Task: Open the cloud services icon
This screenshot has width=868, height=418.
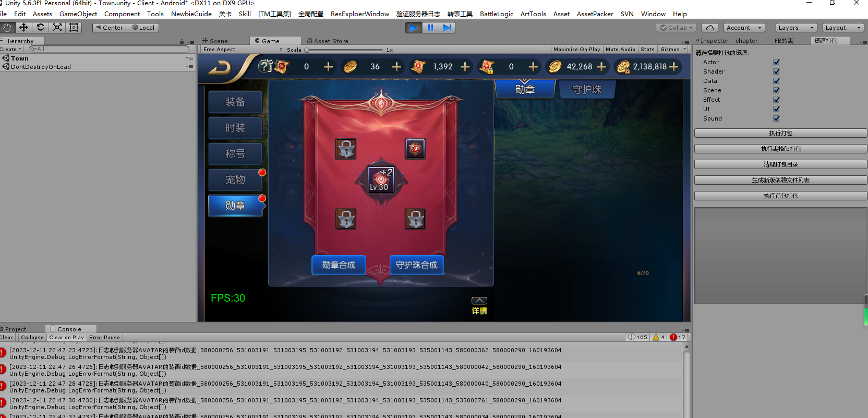Action: click(x=709, y=28)
